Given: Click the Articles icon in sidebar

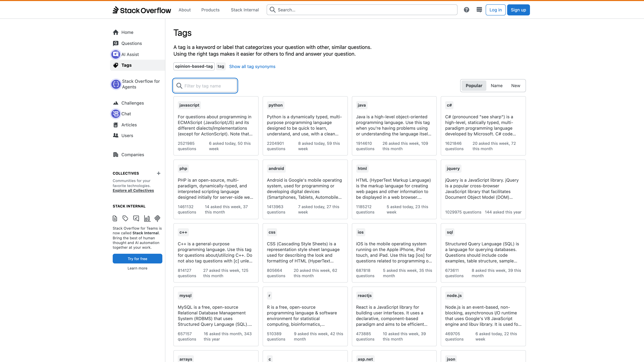Looking at the screenshot, I should point(116,125).
